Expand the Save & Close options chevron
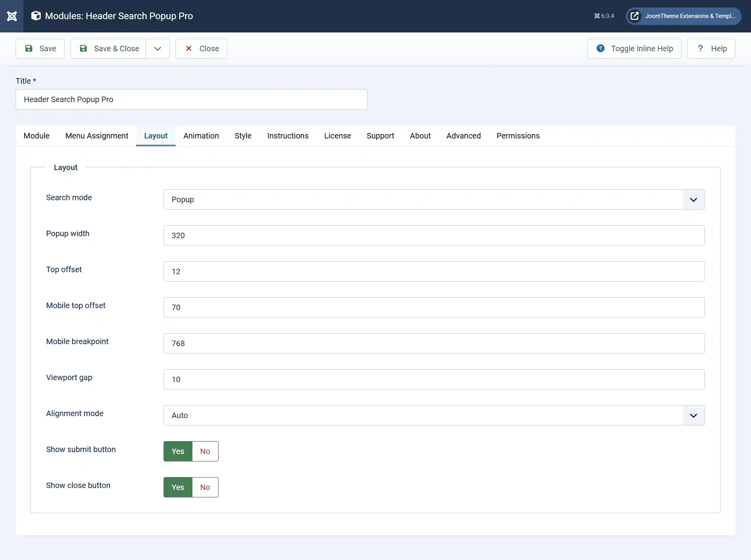Image resolution: width=751 pixels, height=560 pixels. coord(157,48)
